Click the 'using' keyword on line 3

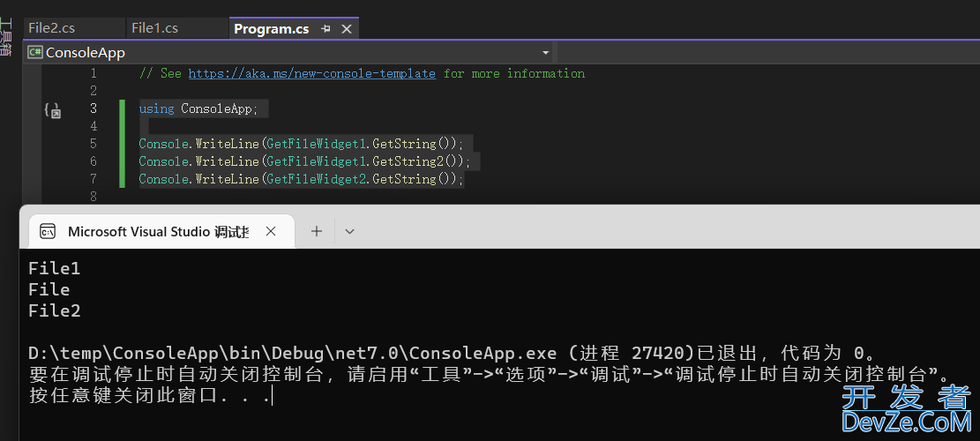pyautogui.click(x=156, y=108)
